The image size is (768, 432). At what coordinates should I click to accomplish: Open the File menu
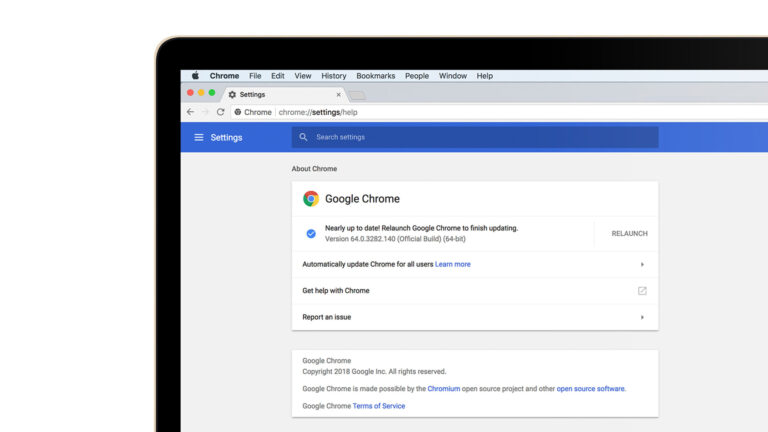pyautogui.click(x=255, y=76)
